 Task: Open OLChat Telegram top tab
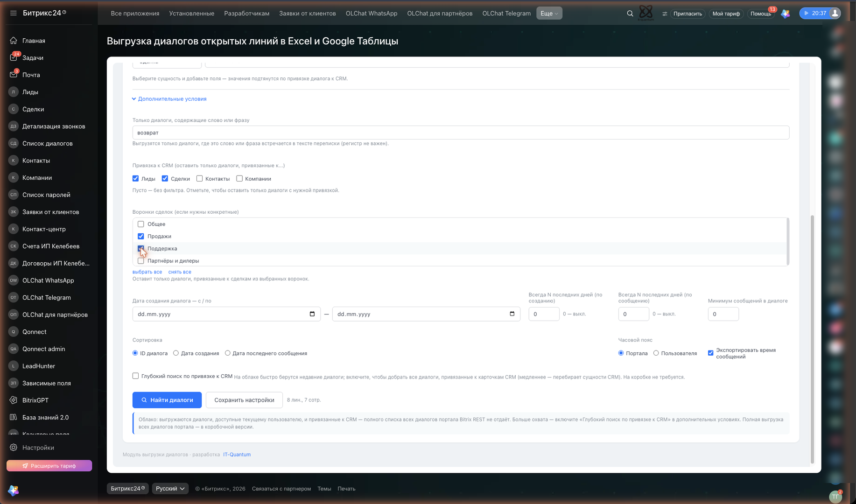coord(506,13)
